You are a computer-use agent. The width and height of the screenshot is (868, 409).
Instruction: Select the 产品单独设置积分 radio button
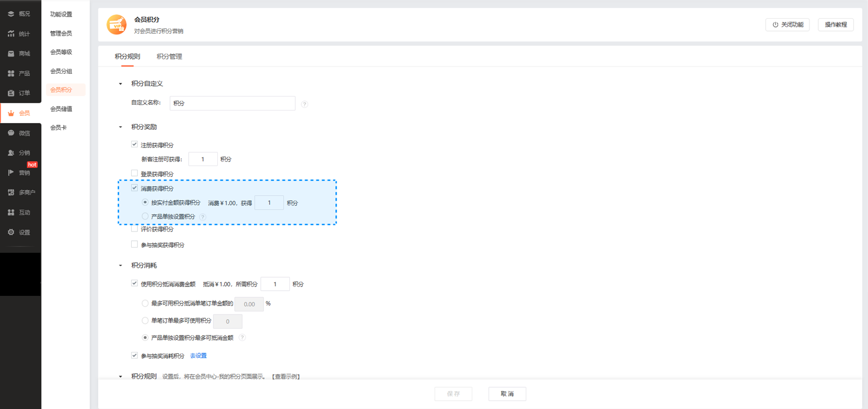pos(145,216)
